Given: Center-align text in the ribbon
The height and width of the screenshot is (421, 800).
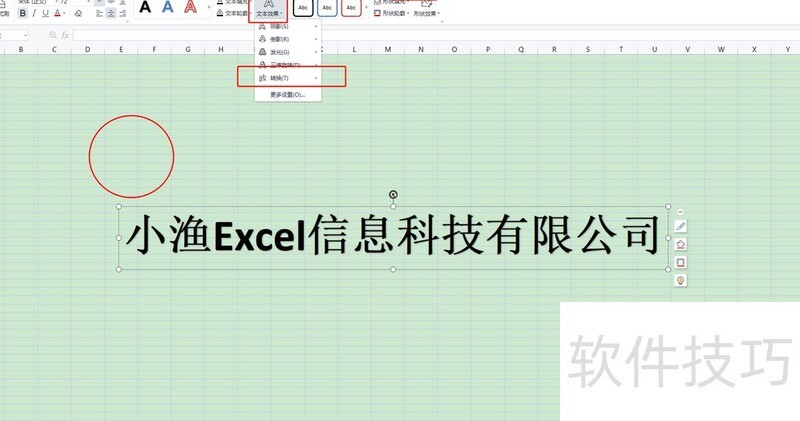Looking at the screenshot, I should (x=111, y=14).
